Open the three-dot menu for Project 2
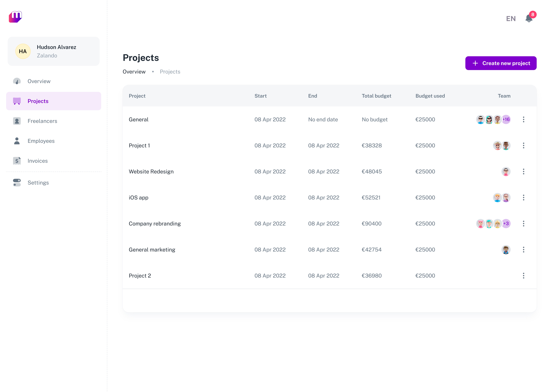 pos(523,276)
